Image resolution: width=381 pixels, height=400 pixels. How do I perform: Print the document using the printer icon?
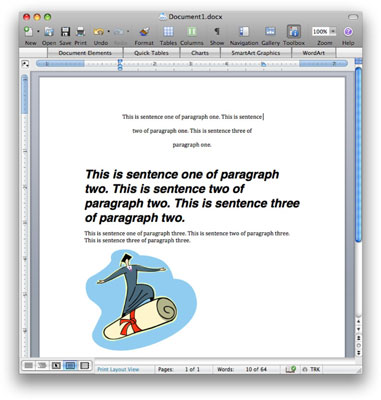coord(80,32)
